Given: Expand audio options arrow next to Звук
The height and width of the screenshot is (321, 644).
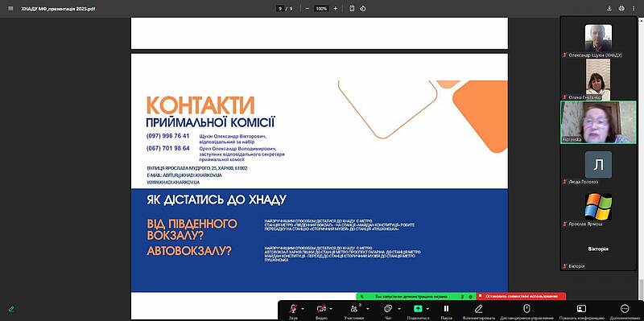Looking at the screenshot, I should [x=303, y=309].
